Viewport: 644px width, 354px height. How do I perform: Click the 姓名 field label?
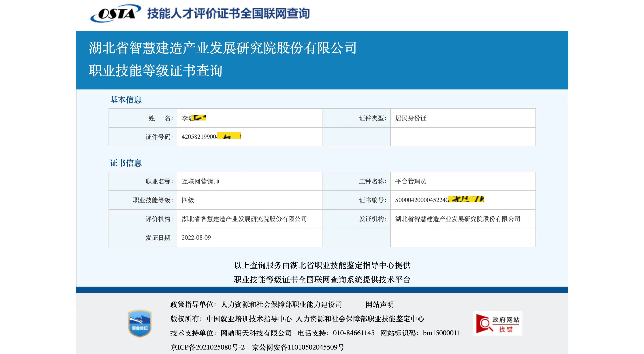coord(160,118)
